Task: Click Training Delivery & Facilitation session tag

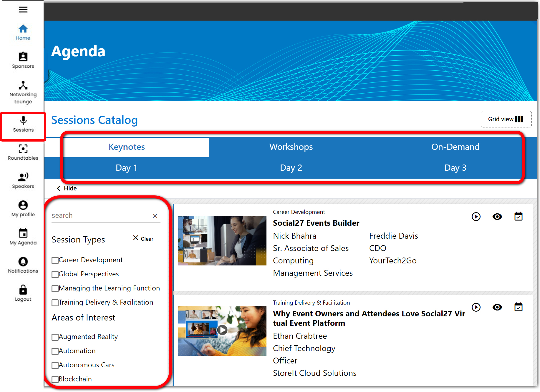Action: click(x=311, y=303)
